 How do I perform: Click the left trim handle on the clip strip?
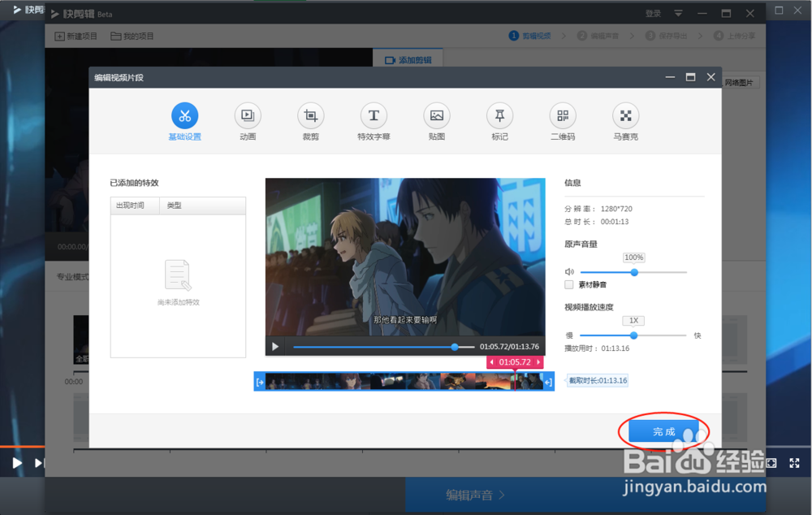point(260,382)
